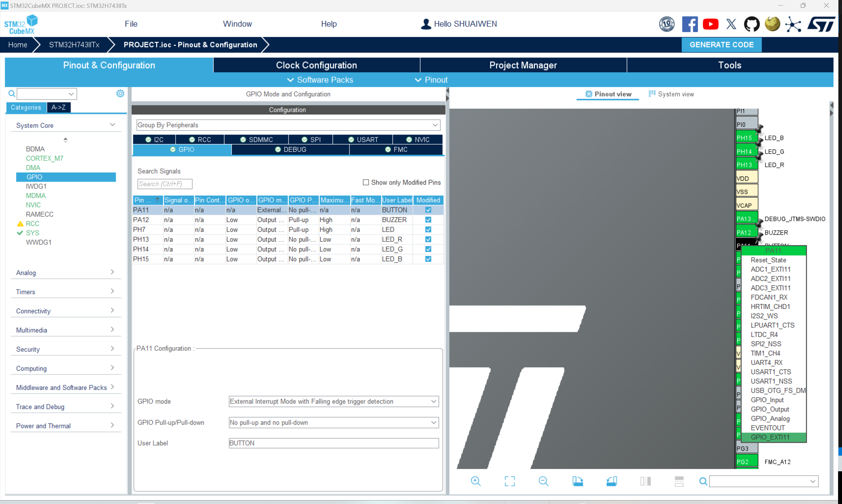Toggle Modified checkbox for PH15 row

(x=428, y=259)
